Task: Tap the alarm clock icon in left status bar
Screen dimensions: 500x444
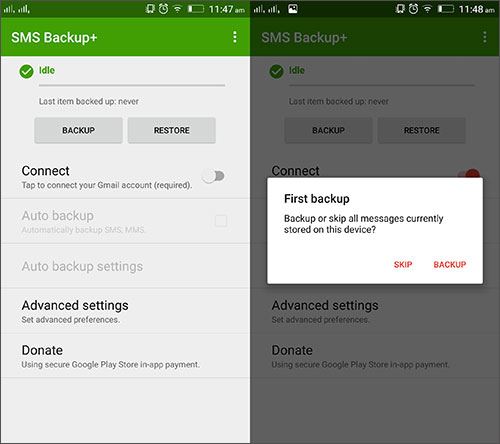Action: [x=163, y=9]
